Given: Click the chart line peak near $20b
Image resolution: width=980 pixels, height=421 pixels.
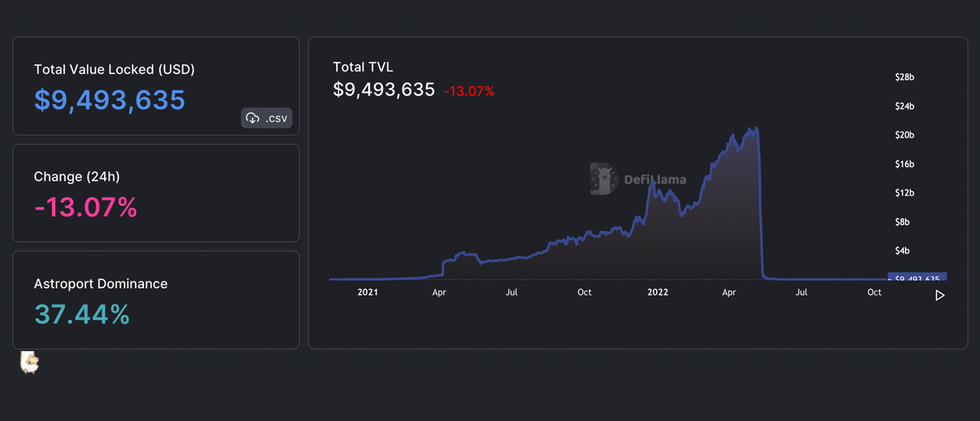Looking at the screenshot, I should (755, 129).
